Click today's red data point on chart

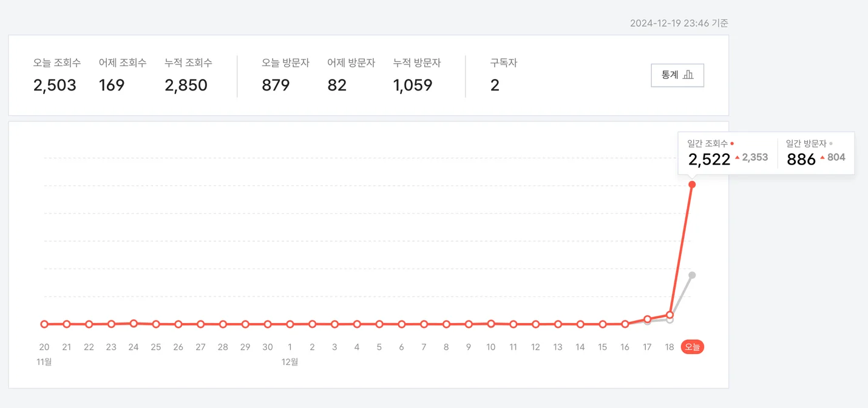692,185
